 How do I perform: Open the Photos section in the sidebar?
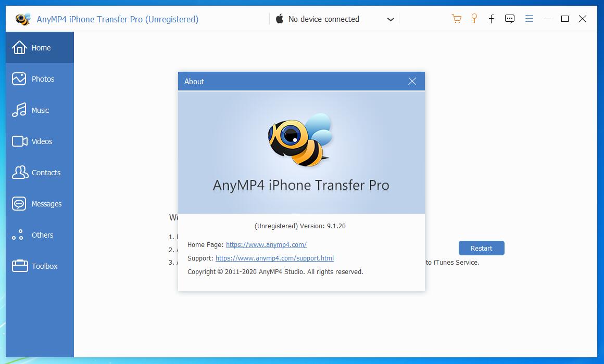[x=39, y=79]
